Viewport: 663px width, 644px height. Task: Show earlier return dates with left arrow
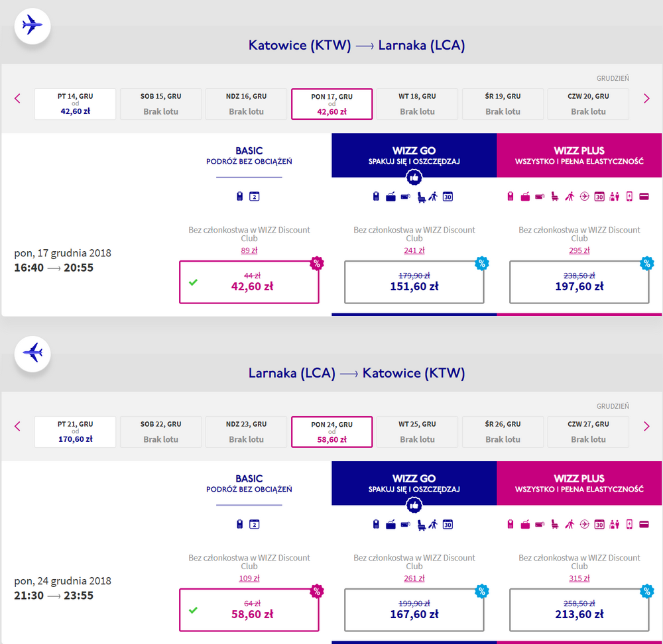[x=17, y=427]
